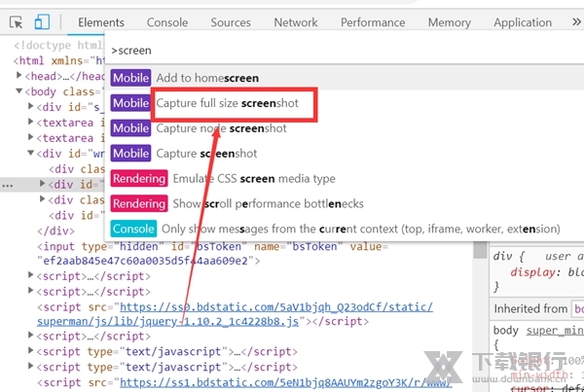
Task: Open the Performance tab
Action: pos(373,22)
